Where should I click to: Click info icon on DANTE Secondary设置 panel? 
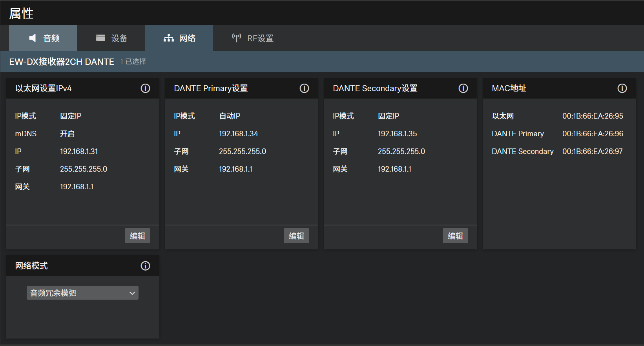tap(463, 88)
